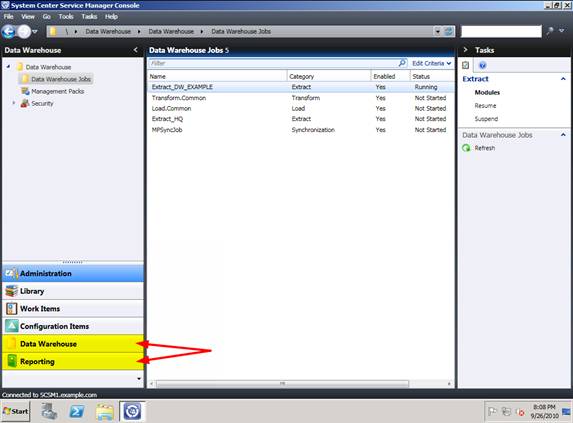Select Data Warehouse root folder in tree
The width and height of the screenshot is (573, 423).
[48, 67]
